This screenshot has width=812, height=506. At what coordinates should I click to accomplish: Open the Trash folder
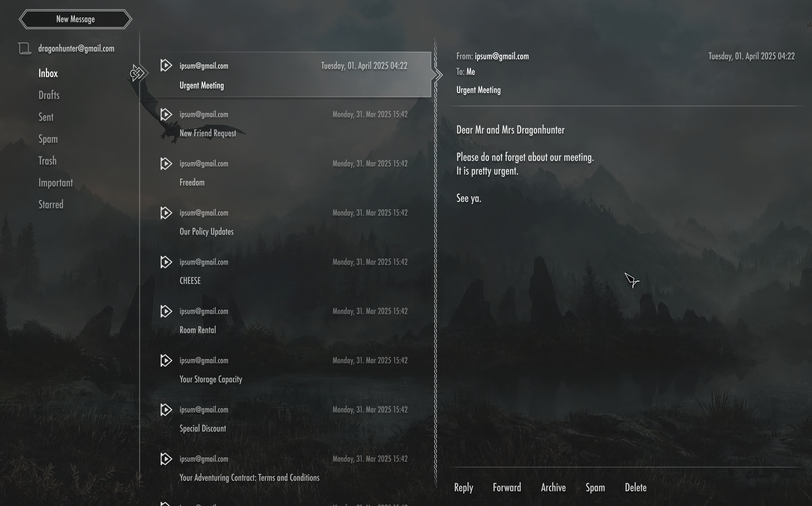point(47,161)
